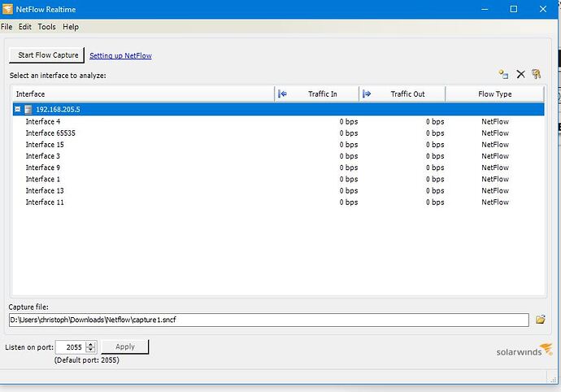
Task: Click the credentials keys icon
Action: point(537,75)
